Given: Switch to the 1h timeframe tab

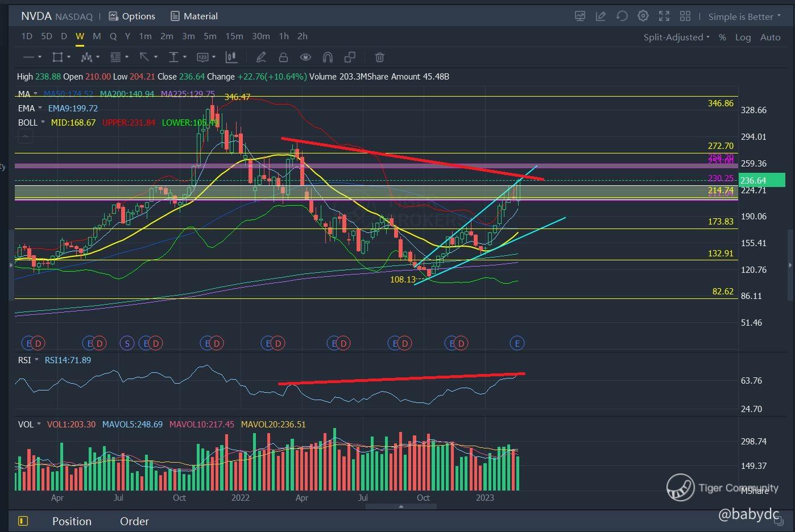Looking at the screenshot, I should click(x=284, y=36).
